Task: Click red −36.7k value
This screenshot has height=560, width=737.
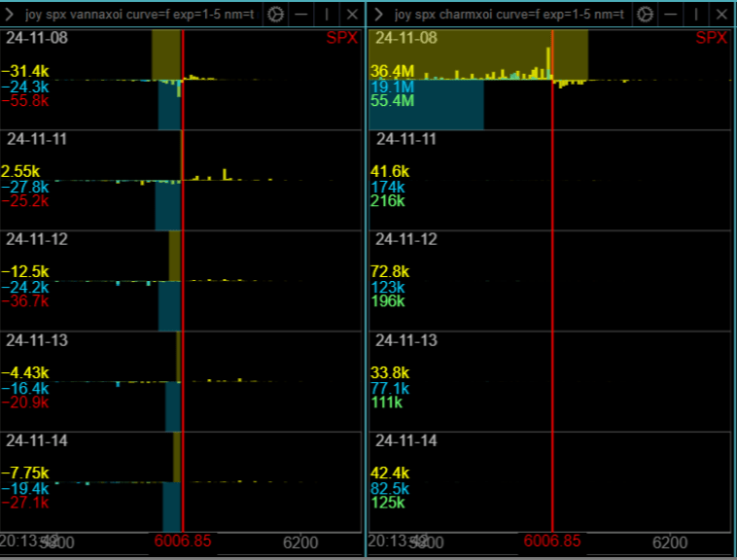Action: tap(25, 301)
